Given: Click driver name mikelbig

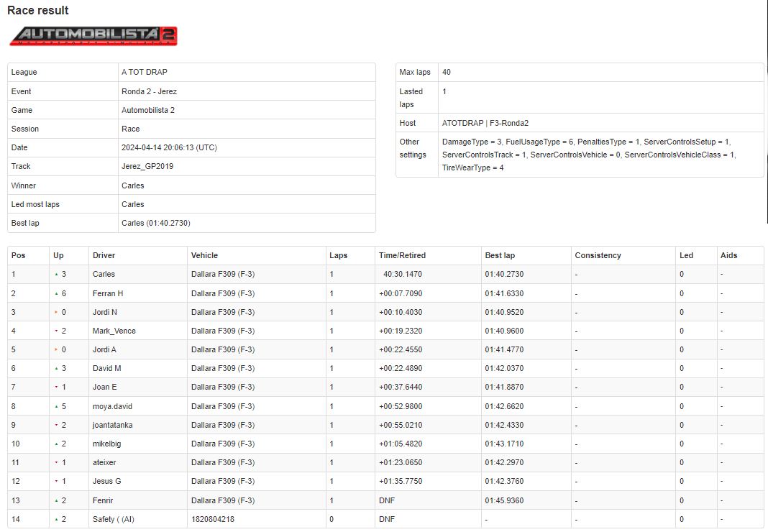Looking at the screenshot, I should (x=106, y=444).
